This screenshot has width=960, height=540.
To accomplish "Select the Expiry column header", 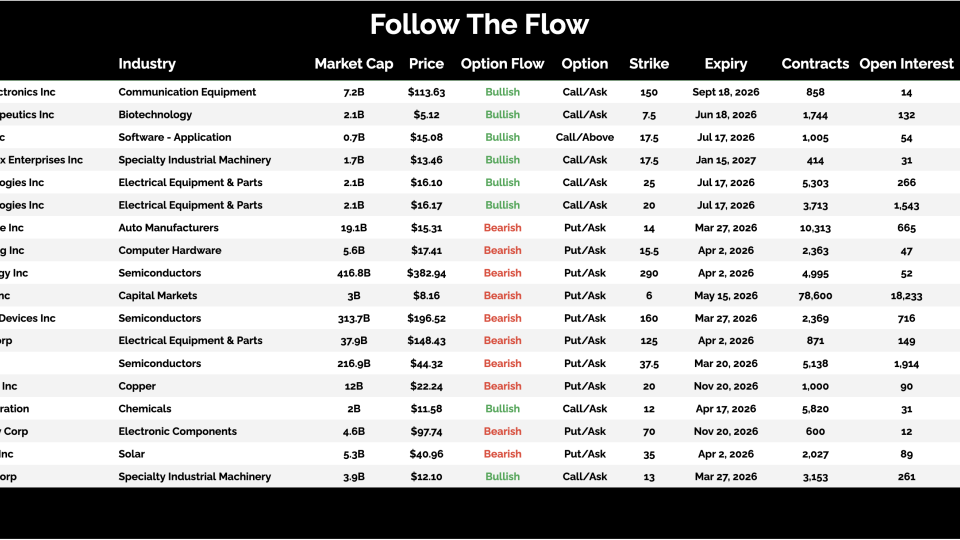I will tap(725, 64).
